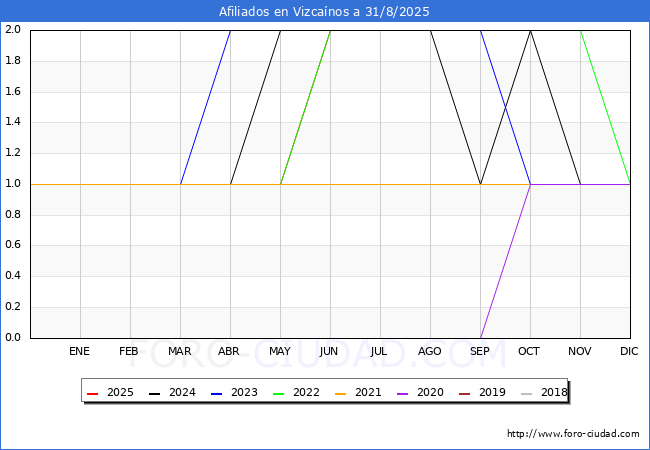Click the 0.4 y-axis value
Viewport: 650px width, 450px height.
13,276
